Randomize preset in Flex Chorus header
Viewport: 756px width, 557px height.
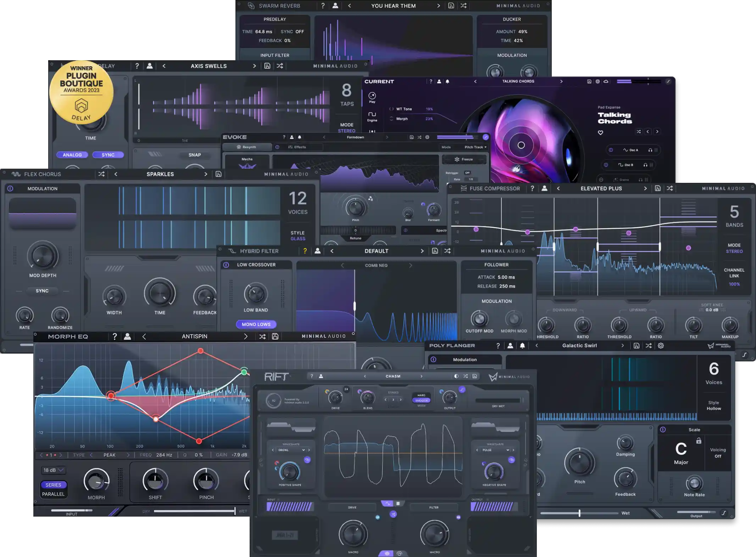coord(101,174)
